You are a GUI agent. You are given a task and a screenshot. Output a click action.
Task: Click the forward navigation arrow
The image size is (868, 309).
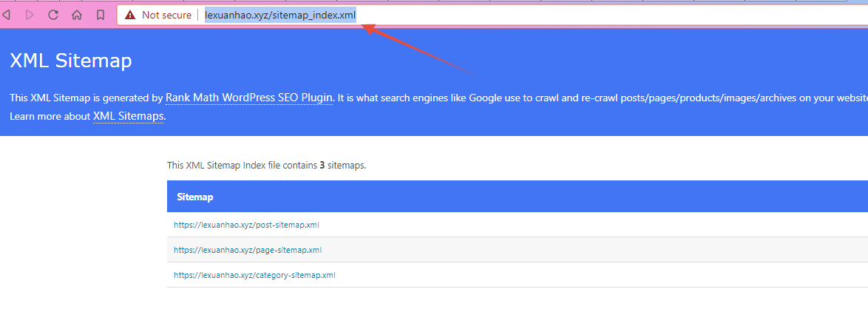click(30, 15)
